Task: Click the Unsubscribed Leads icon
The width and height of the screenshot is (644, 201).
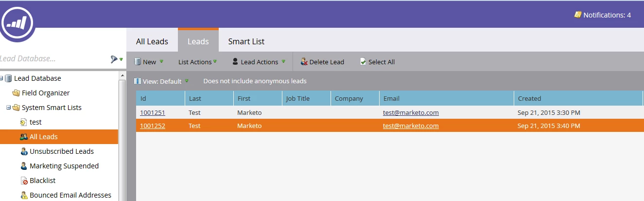Action: 24,151
